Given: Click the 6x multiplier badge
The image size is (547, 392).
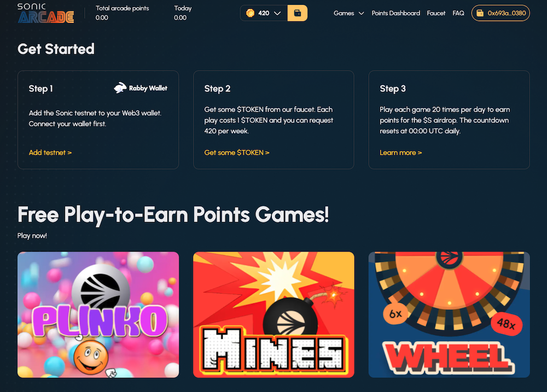Looking at the screenshot, I should 395,314.
